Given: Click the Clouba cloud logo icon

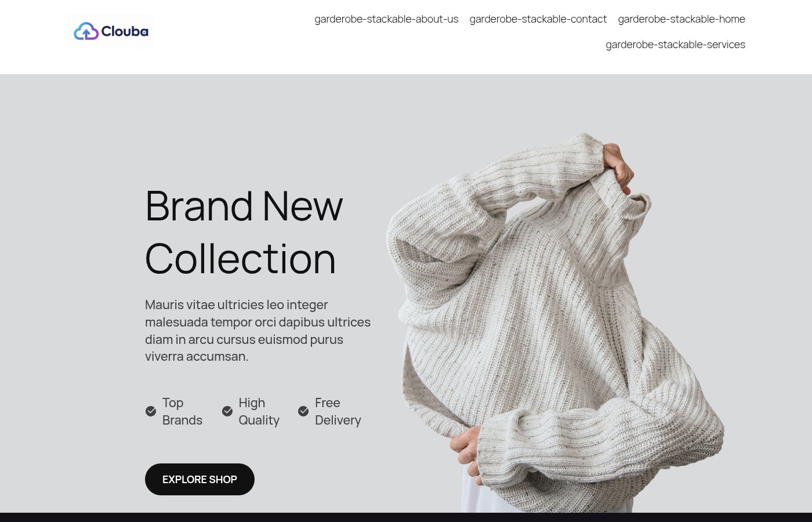Looking at the screenshot, I should [86, 31].
